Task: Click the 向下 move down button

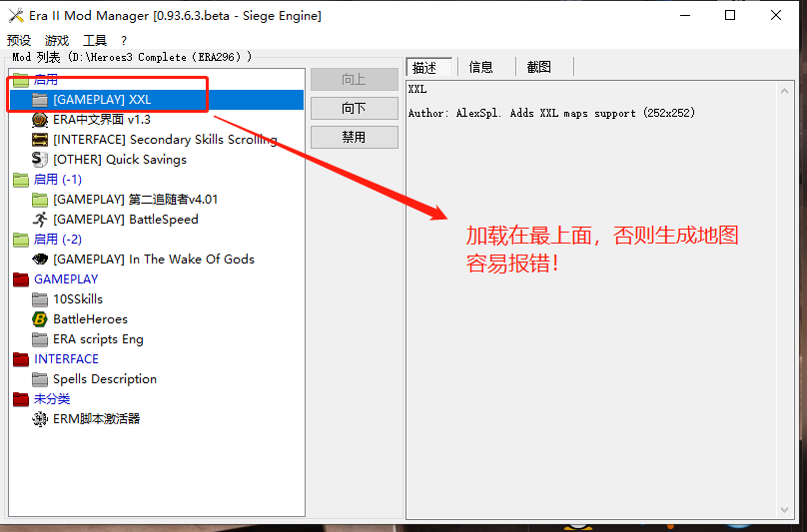Action: pos(355,108)
